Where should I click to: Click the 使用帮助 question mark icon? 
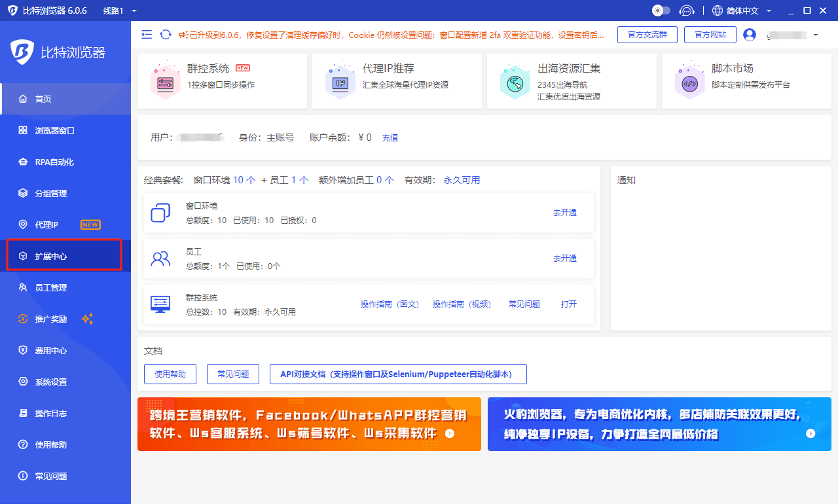[23, 444]
